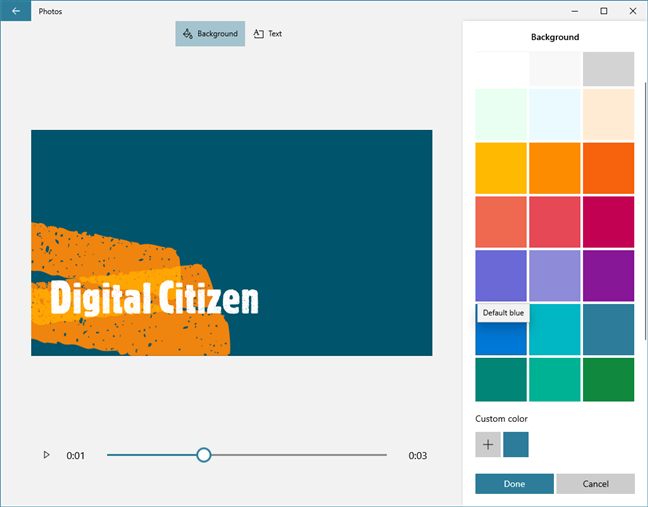
Task: Pick the crimson magenta swatch
Action: coord(608,222)
